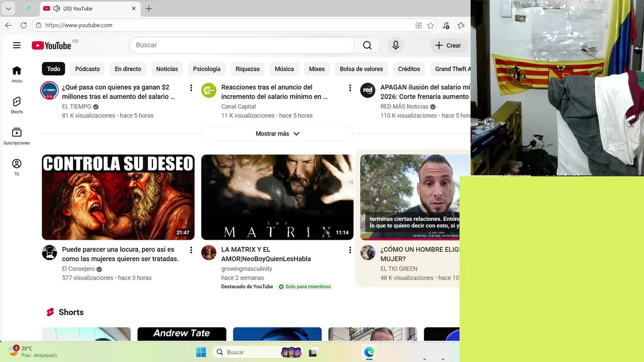Select the Riquezas filter chip
The image size is (644, 362).
coord(248,69)
